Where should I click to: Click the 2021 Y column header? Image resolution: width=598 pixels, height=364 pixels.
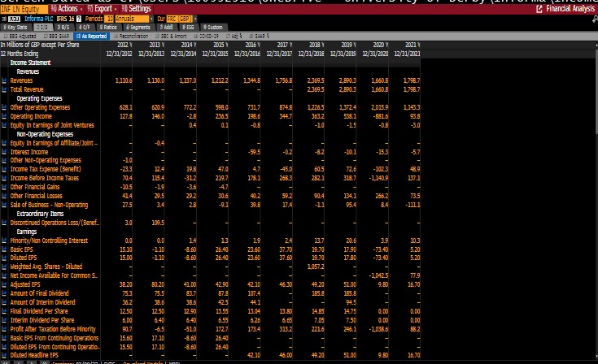click(412, 45)
